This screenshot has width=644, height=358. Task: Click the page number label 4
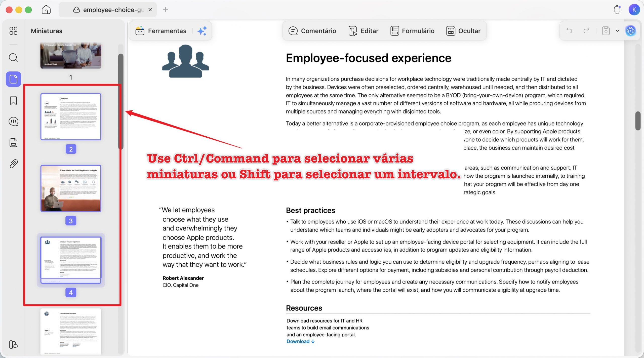point(71,293)
